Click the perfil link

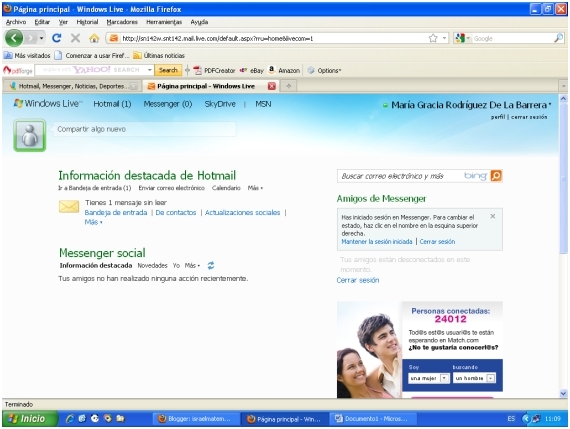pyautogui.click(x=498, y=117)
